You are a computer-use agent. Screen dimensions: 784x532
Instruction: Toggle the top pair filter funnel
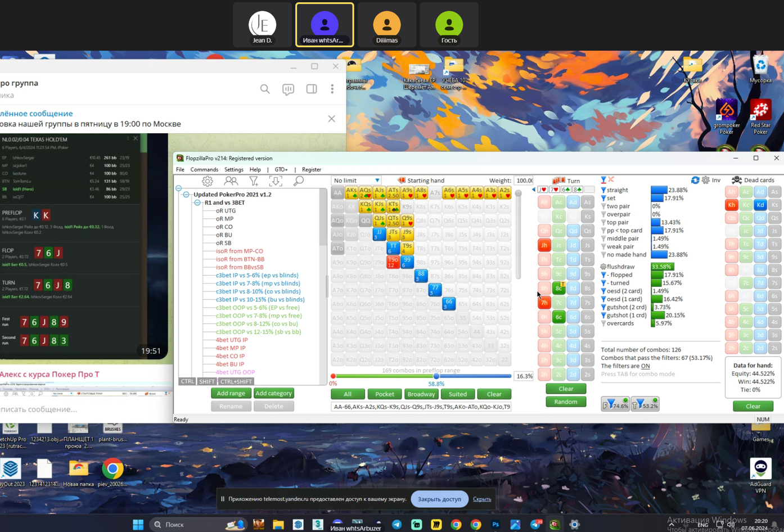coord(603,223)
